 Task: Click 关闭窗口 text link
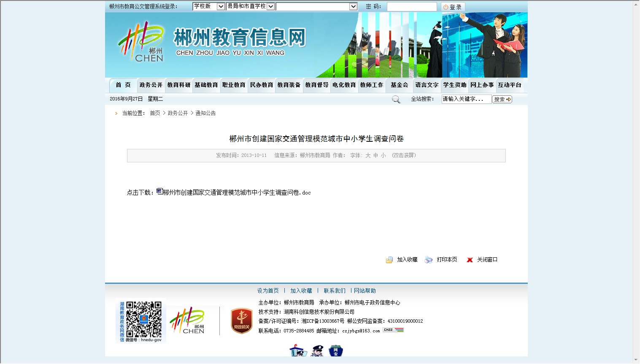[487, 260]
